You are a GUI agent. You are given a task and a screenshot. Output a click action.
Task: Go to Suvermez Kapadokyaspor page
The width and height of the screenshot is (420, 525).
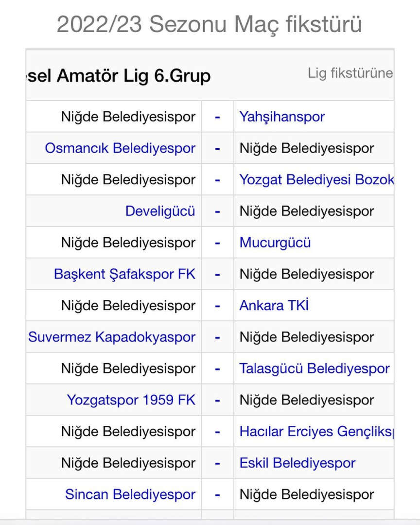[x=112, y=337]
